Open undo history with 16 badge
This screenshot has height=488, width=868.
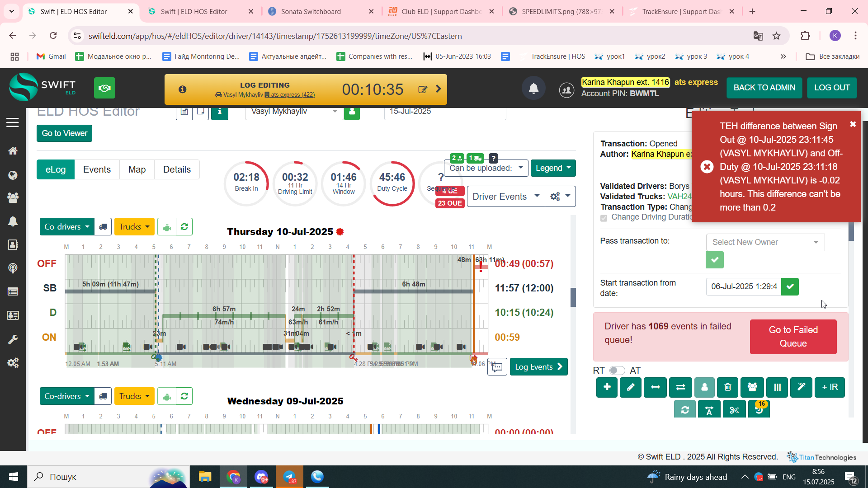point(759,409)
